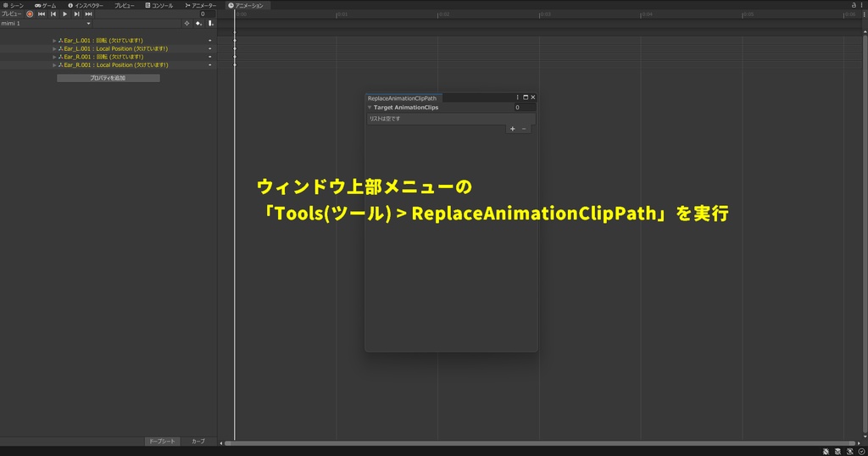This screenshot has width=868, height=456.
Task: Open options menu for Ear_L.001 回転 row
Action: coord(210,41)
